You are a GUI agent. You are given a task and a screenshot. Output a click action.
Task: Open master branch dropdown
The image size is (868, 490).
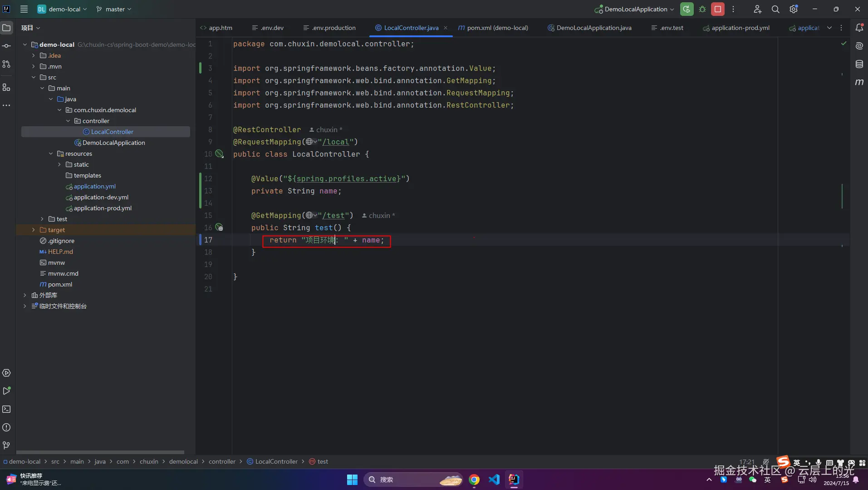pyautogui.click(x=114, y=9)
